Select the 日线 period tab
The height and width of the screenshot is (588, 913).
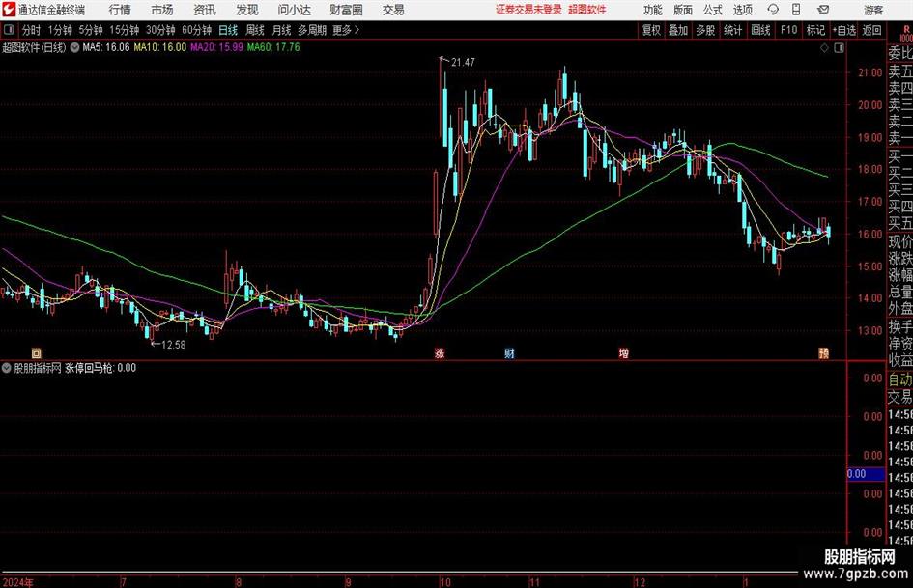(x=228, y=30)
